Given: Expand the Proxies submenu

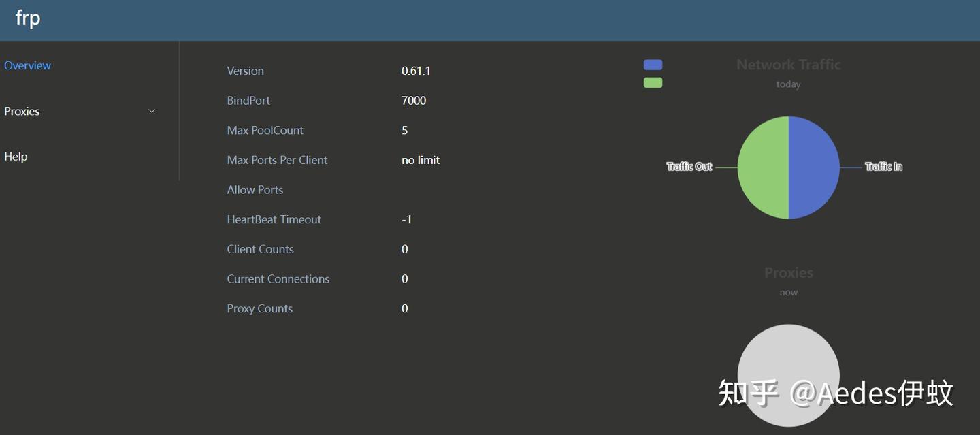Looking at the screenshot, I should tap(80, 111).
